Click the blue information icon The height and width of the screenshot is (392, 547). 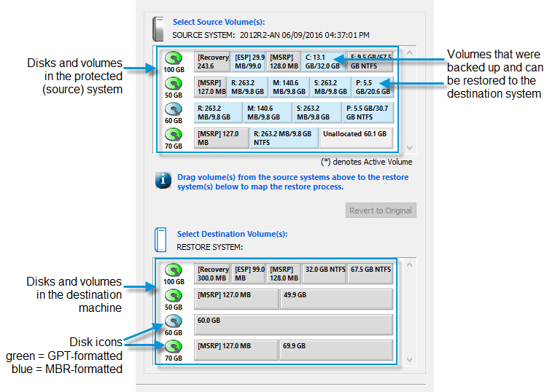click(163, 180)
